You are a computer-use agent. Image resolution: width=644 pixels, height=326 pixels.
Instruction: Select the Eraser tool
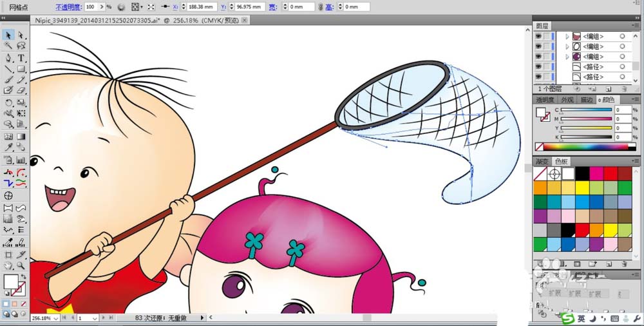[21, 90]
